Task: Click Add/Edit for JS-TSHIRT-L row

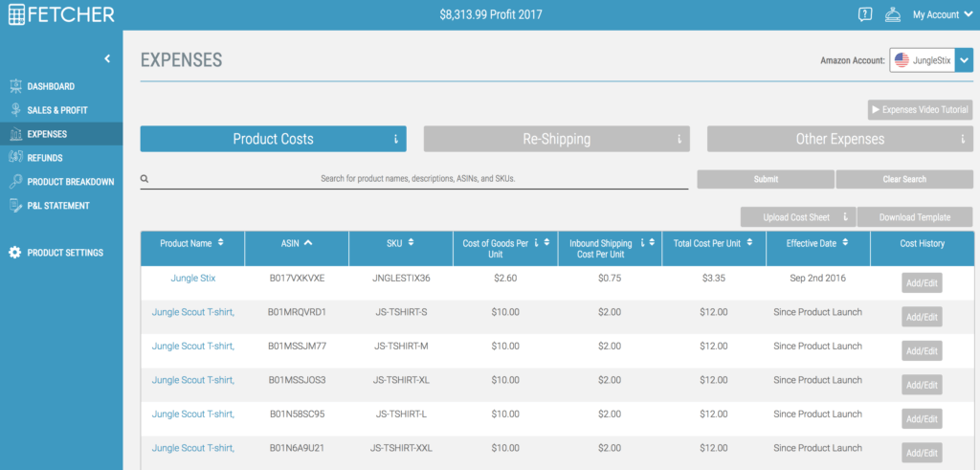Action: pyautogui.click(x=922, y=418)
